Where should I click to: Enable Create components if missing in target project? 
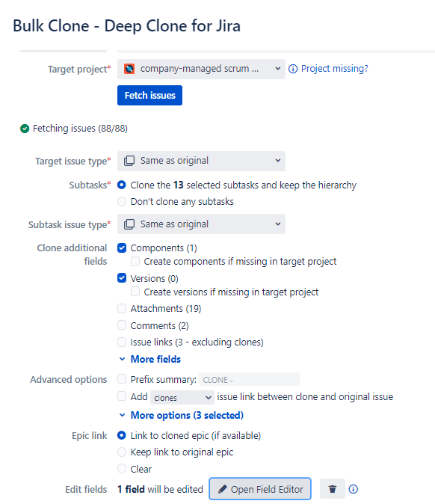(x=135, y=261)
